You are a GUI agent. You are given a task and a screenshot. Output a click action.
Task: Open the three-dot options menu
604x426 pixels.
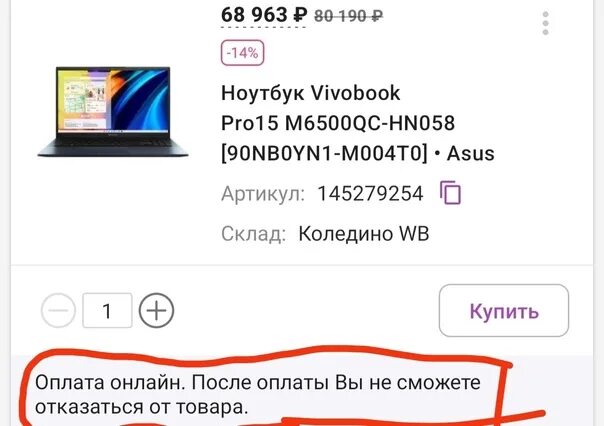[x=545, y=23]
